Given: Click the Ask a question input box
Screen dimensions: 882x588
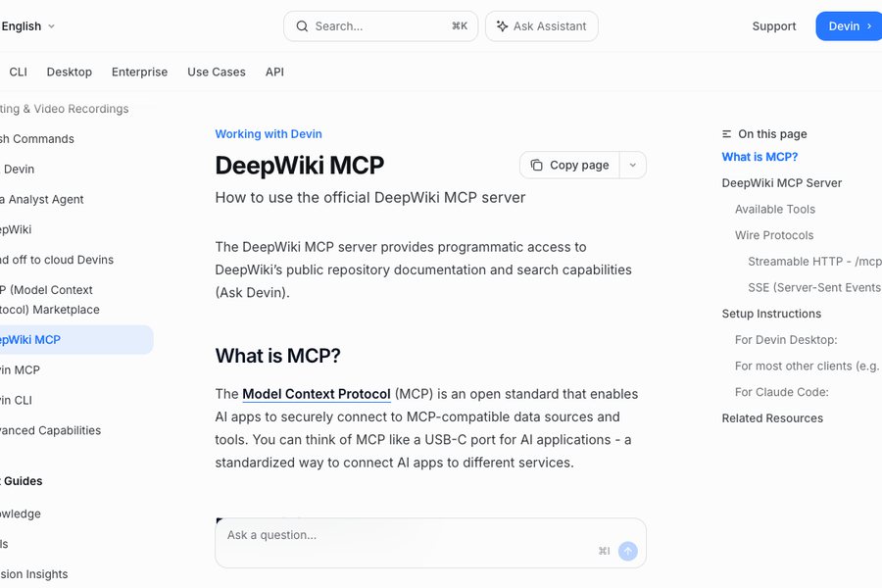Looking at the screenshot, I should point(430,543).
